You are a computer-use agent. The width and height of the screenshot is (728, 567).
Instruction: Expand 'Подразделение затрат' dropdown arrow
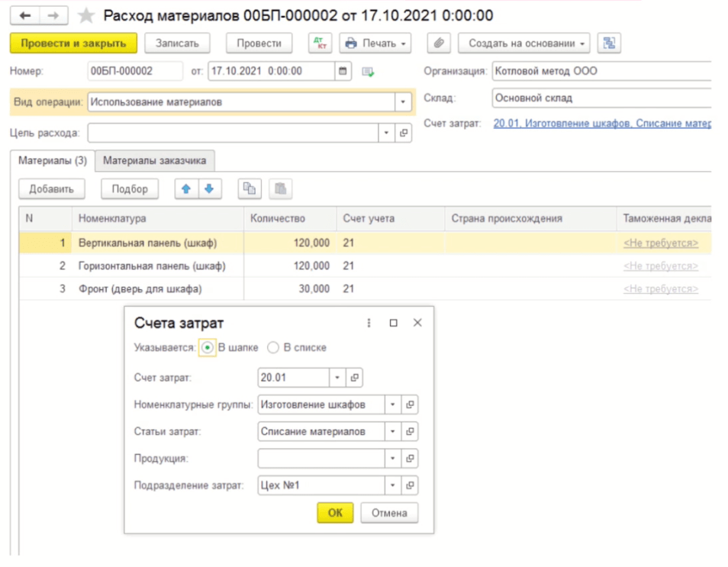point(393,485)
